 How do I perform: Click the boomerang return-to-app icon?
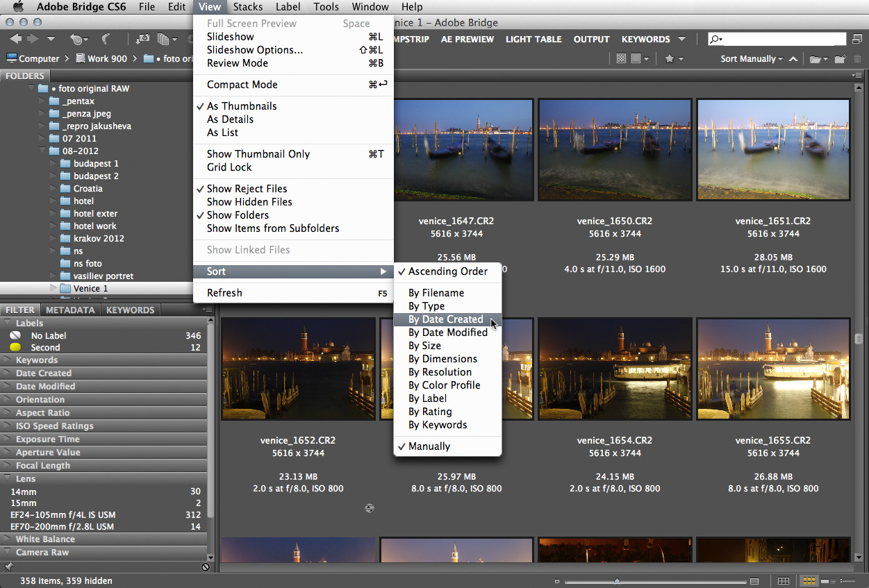click(x=106, y=40)
